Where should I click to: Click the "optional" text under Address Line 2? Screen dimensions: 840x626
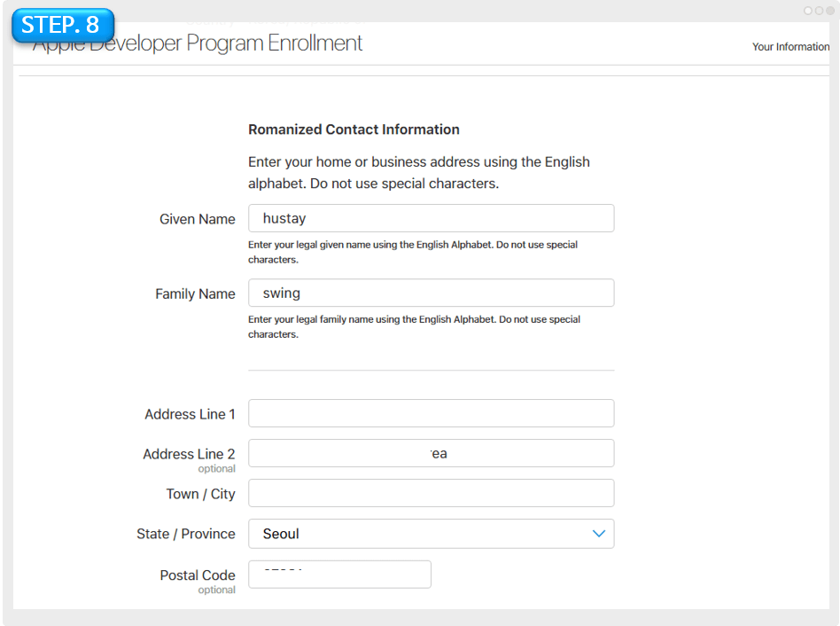(217, 468)
